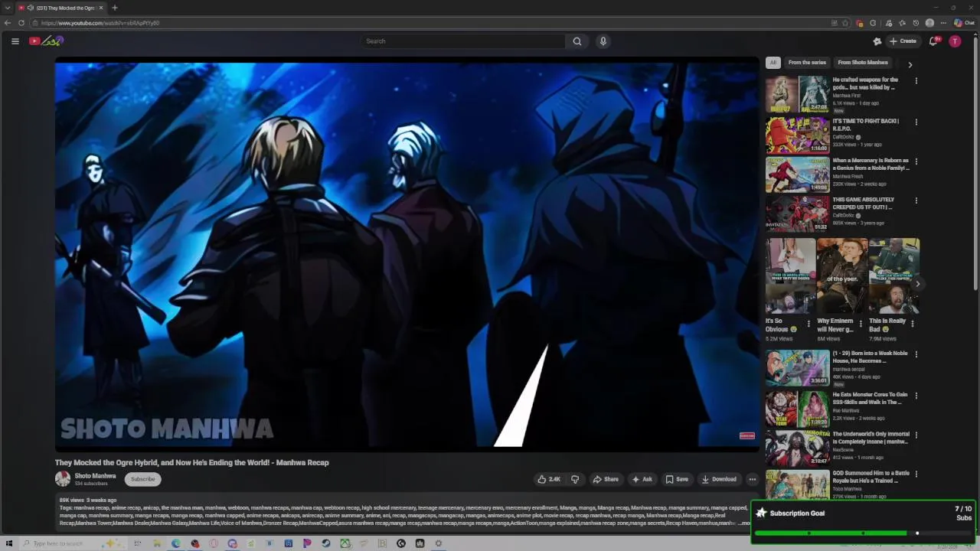Click the Subscription Goal progress bar

coord(864,533)
